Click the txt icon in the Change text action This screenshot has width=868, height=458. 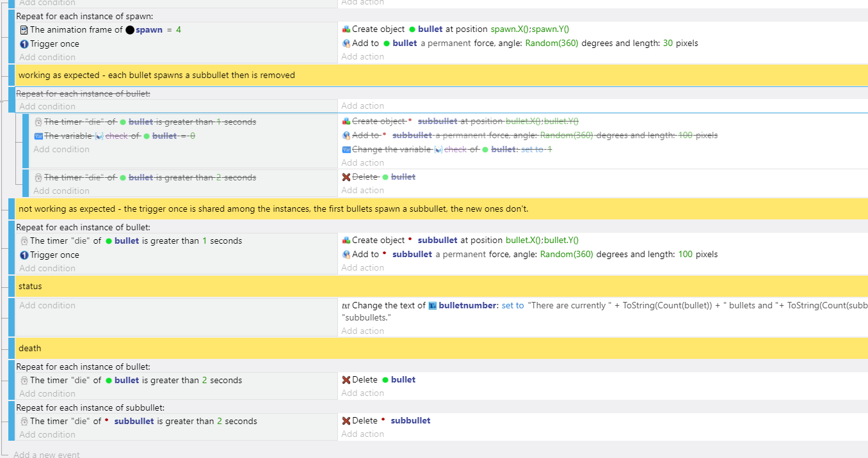(346, 305)
